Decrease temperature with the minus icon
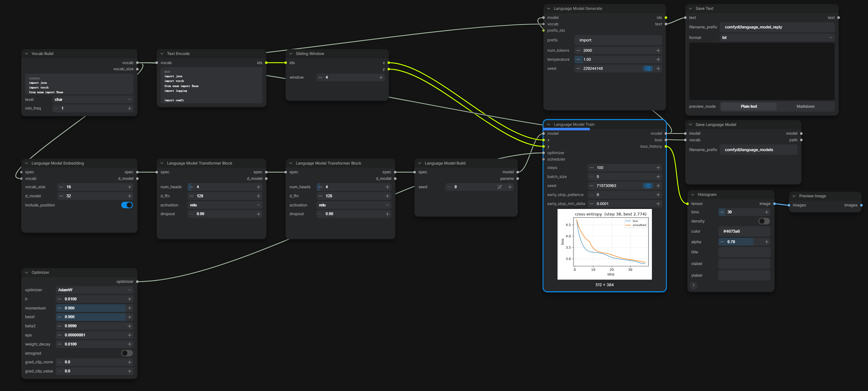This screenshot has height=391, width=868. (x=578, y=59)
